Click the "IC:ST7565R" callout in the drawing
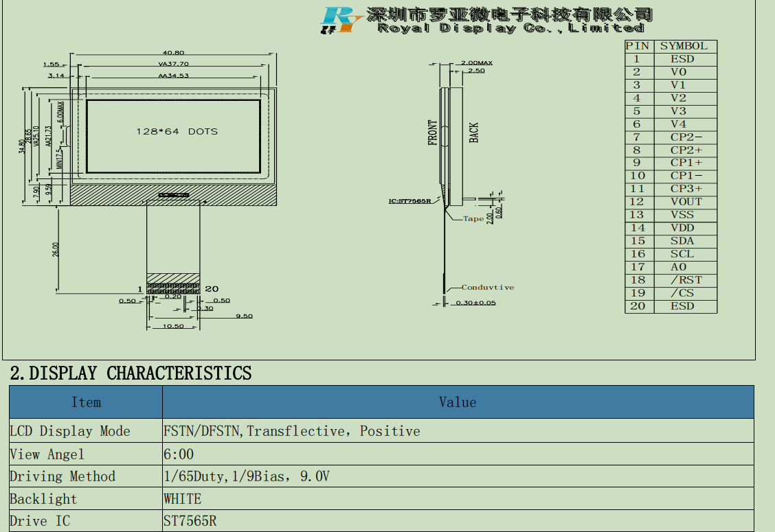Viewport: 775px width, 532px height. [x=409, y=200]
